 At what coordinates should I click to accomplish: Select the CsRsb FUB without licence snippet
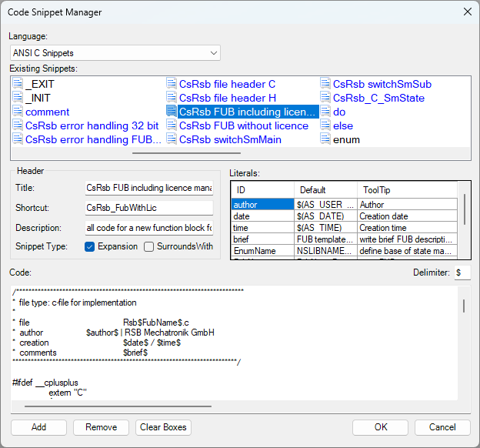pos(243,125)
